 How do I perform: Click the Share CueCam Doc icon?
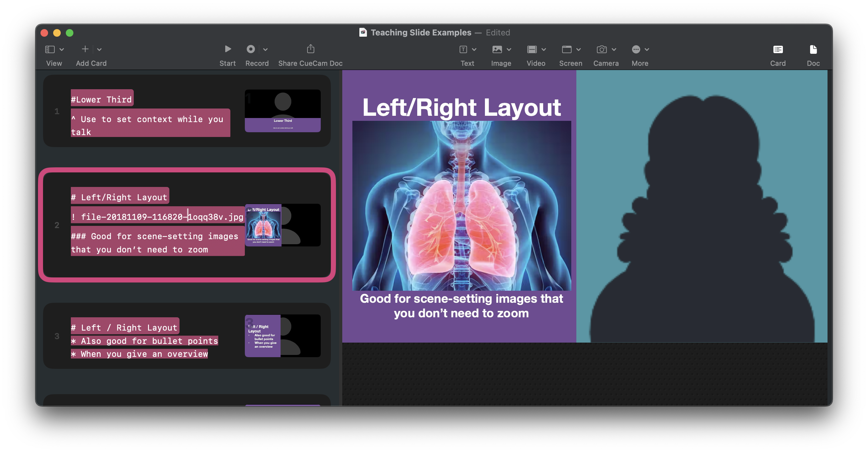tap(310, 49)
